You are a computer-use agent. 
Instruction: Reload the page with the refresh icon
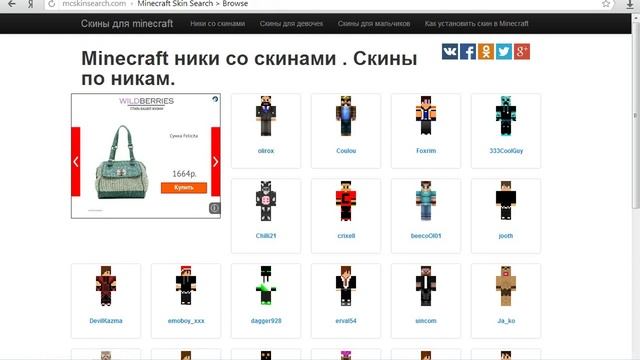click(x=51, y=4)
